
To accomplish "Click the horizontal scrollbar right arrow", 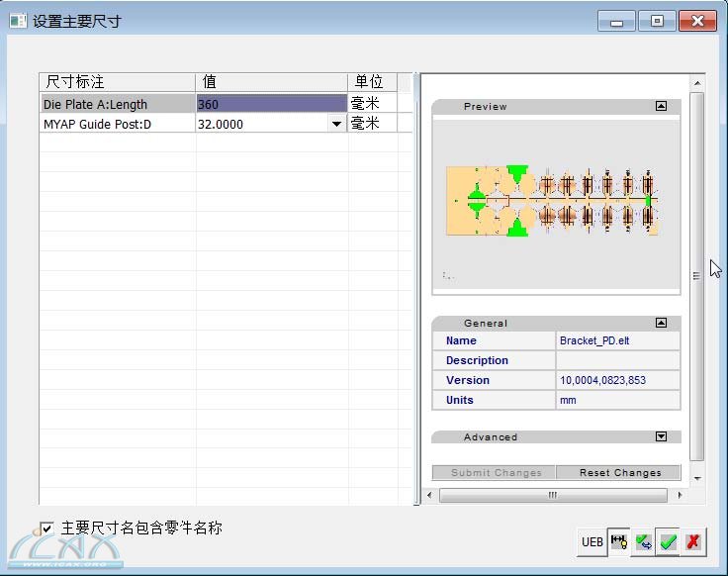I will (x=680, y=495).
